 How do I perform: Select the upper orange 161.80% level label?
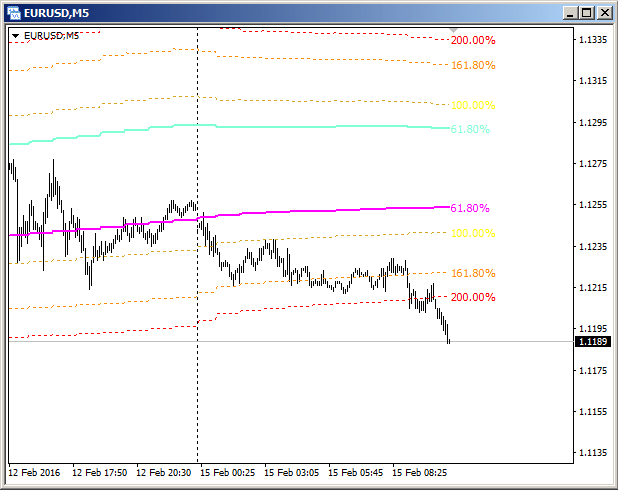pyautogui.click(x=472, y=65)
